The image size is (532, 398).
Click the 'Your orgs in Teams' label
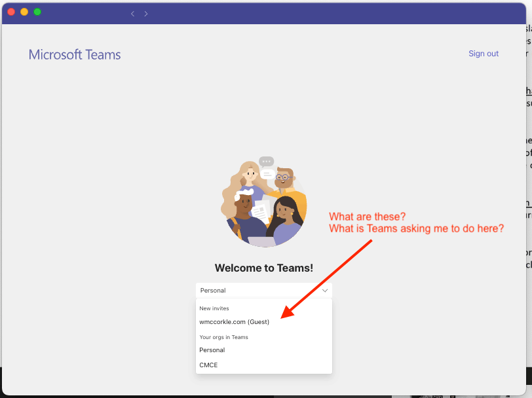(223, 337)
